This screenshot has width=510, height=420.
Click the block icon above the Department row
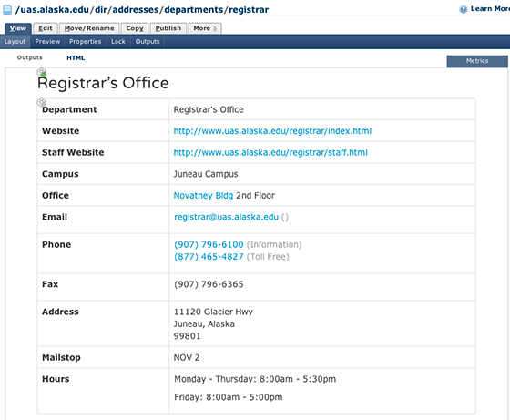coord(42,102)
